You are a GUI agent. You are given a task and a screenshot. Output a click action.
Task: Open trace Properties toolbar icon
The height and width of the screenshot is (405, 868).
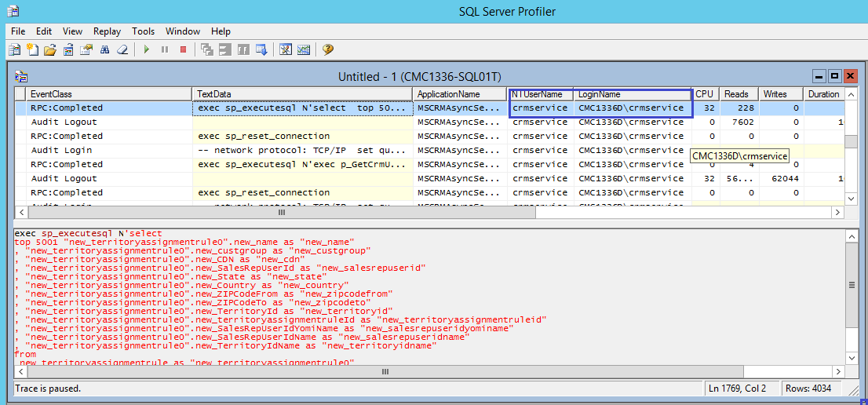point(86,49)
